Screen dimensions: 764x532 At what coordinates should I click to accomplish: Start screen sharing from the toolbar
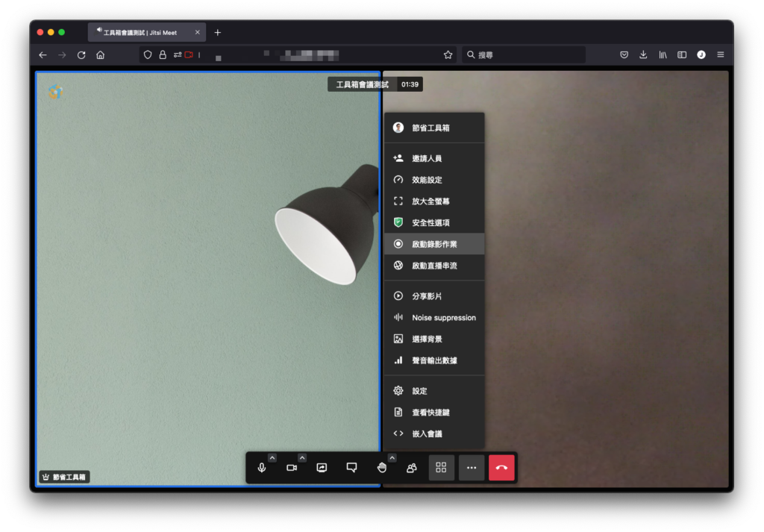click(322, 468)
